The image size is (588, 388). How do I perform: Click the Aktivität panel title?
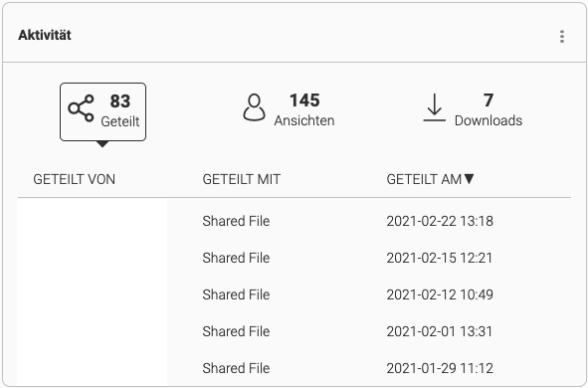[45, 35]
